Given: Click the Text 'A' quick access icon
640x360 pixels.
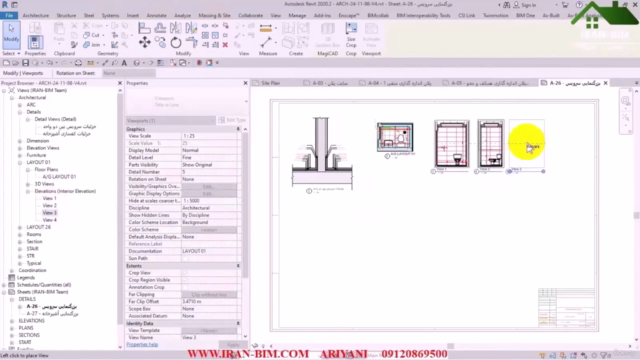Looking at the screenshot, I should pyautogui.click(x=124, y=63).
